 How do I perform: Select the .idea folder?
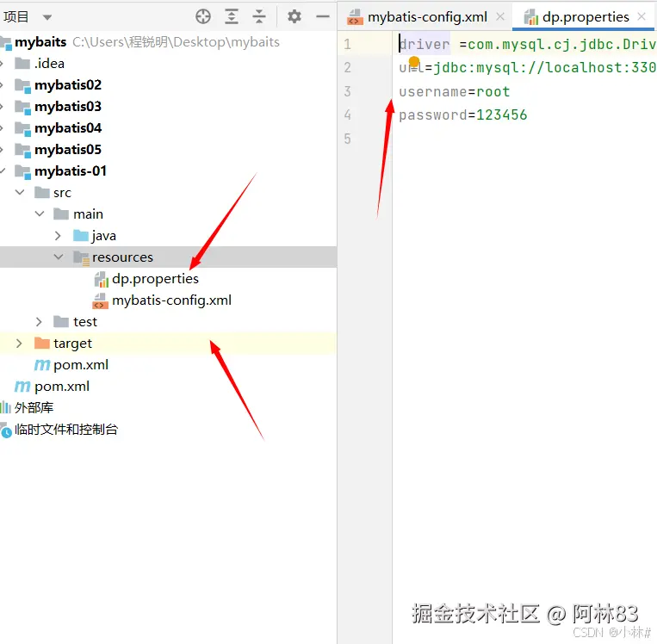pos(49,64)
